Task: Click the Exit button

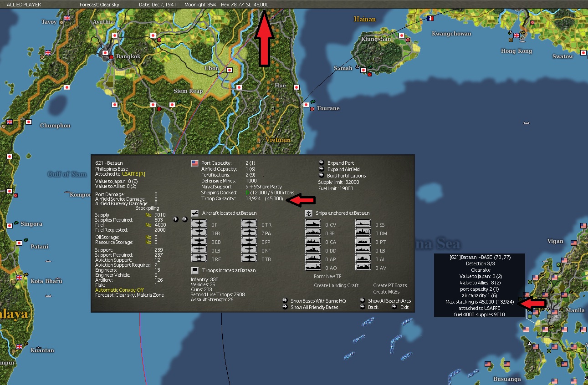Action: pos(404,307)
